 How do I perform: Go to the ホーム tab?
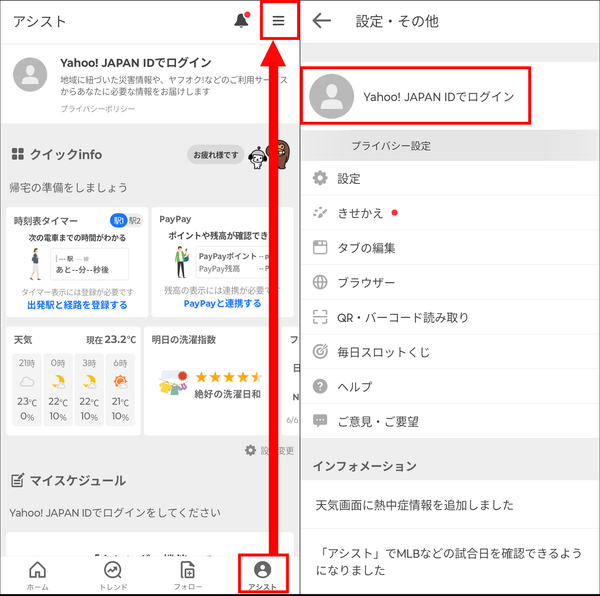click(x=38, y=576)
